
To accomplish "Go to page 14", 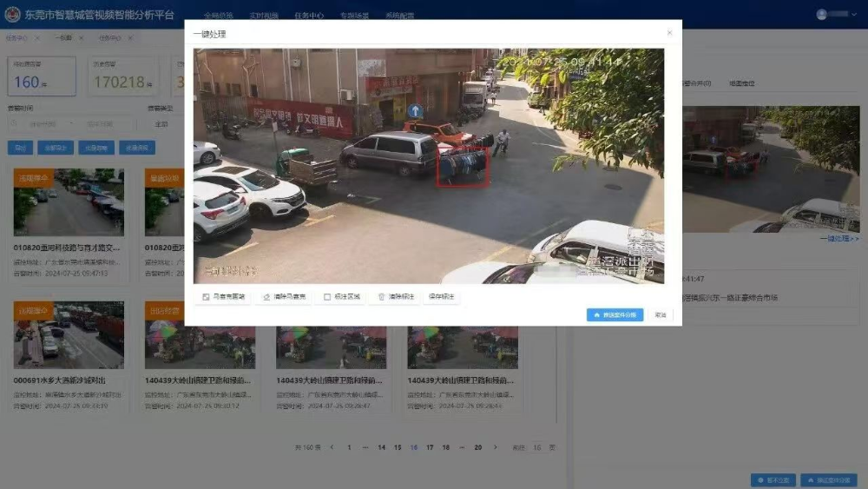I will click(x=381, y=447).
